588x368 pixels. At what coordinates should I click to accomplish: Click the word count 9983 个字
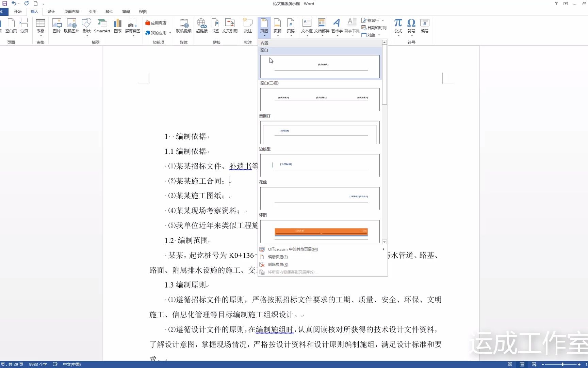[38, 364]
